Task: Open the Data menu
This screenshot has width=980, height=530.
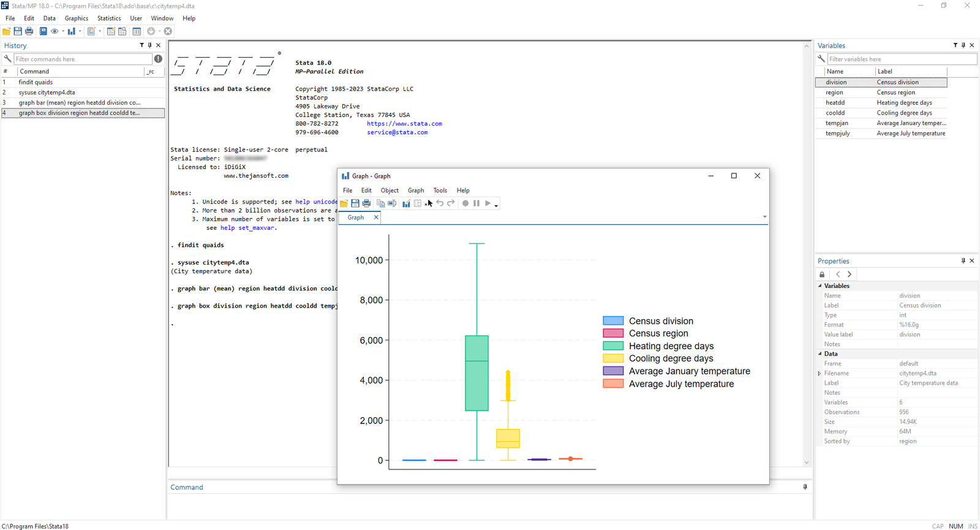Action: [50, 18]
